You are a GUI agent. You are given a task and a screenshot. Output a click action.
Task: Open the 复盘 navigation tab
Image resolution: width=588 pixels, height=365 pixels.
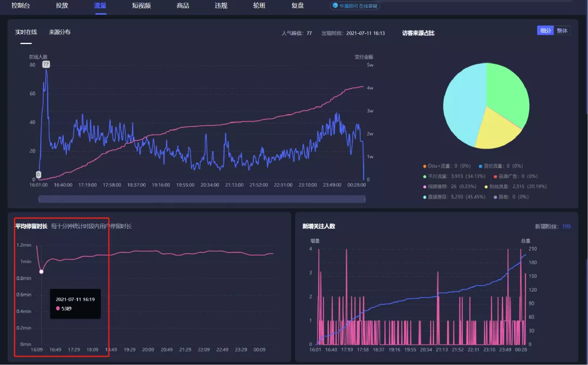[x=297, y=5]
